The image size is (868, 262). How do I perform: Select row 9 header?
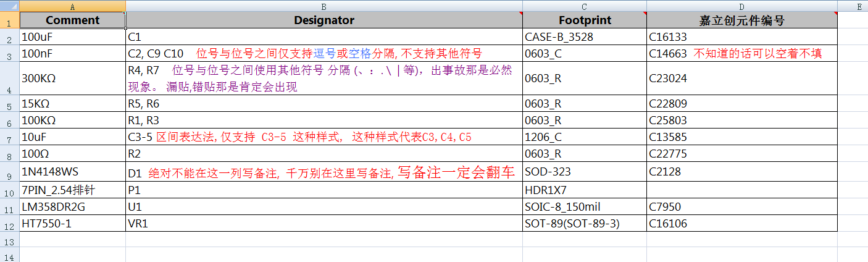click(x=9, y=172)
